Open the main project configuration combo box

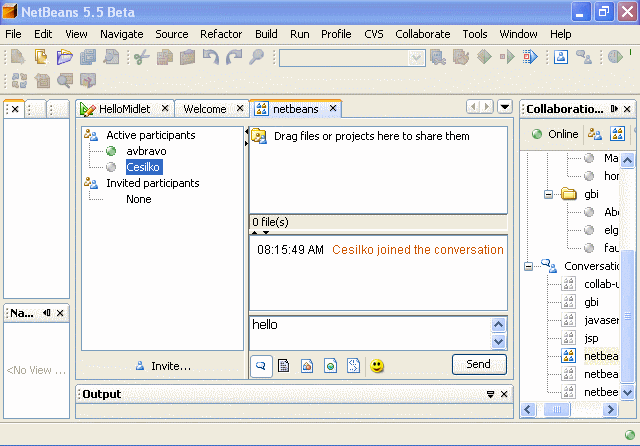pos(352,58)
